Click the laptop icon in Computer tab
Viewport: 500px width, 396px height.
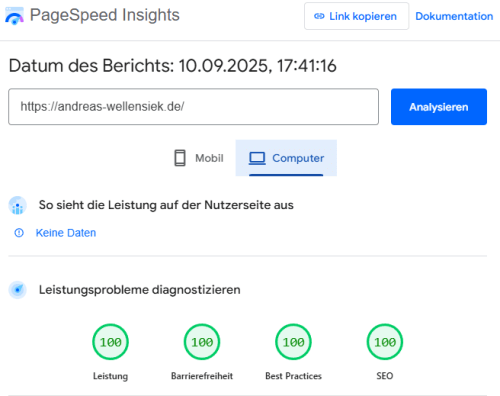pos(257,158)
